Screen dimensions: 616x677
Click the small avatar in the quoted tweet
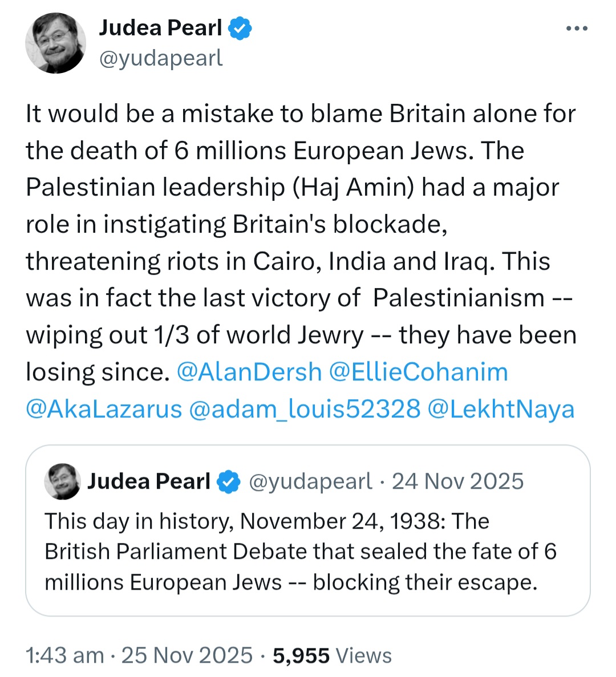(62, 481)
